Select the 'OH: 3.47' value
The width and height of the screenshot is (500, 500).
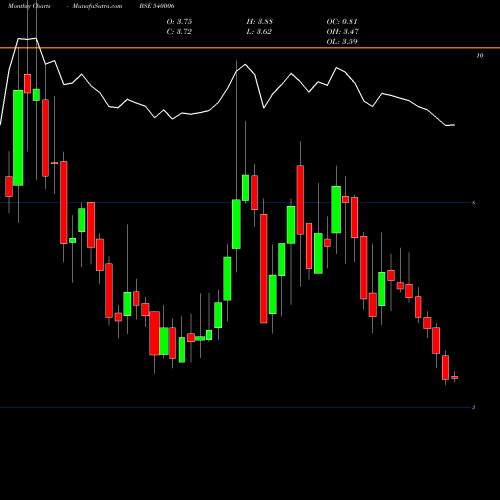tap(342, 32)
